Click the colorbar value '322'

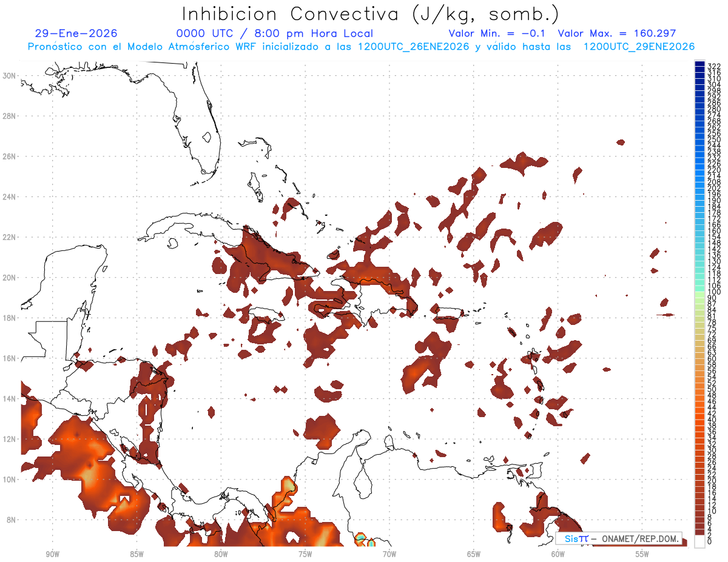tap(714, 67)
